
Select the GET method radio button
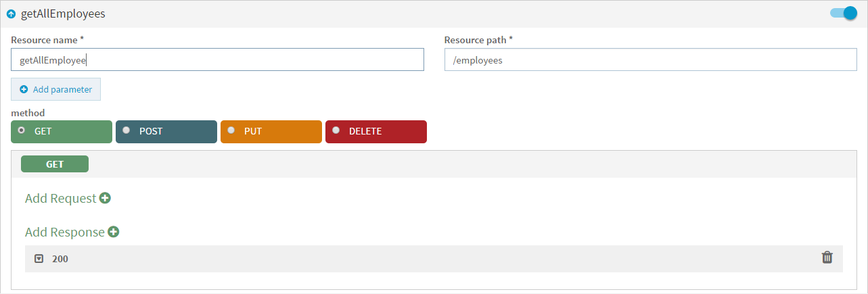click(x=22, y=130)
